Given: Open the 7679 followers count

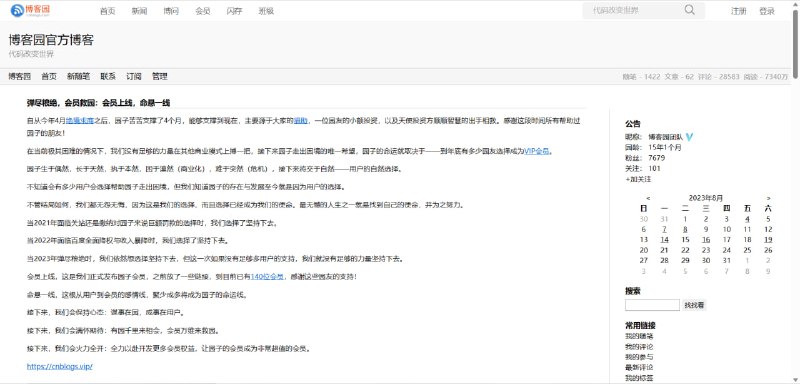Looking at the screenshot, I should tap(657, 158).
